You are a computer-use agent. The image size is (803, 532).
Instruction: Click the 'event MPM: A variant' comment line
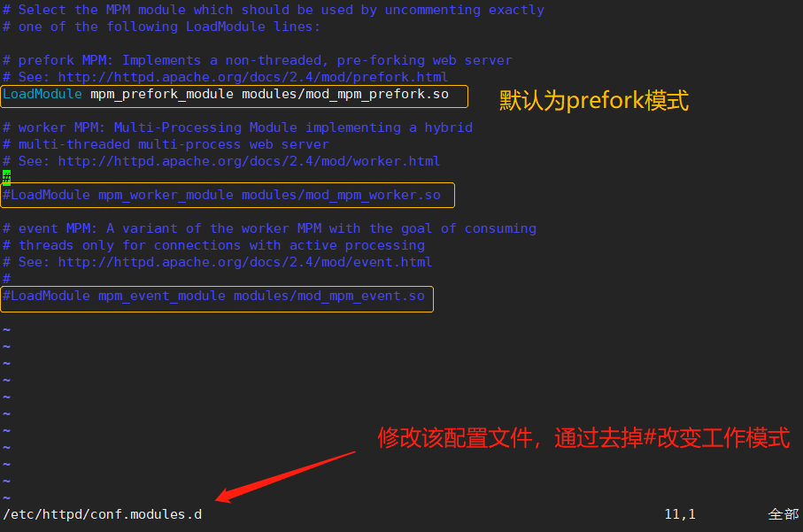click(269, 228)
